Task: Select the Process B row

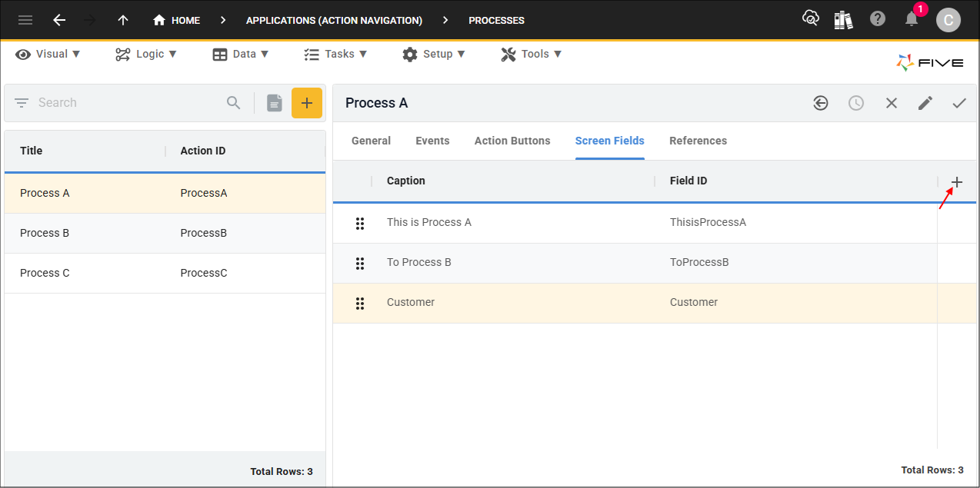Action: click(x=165, y=233)
